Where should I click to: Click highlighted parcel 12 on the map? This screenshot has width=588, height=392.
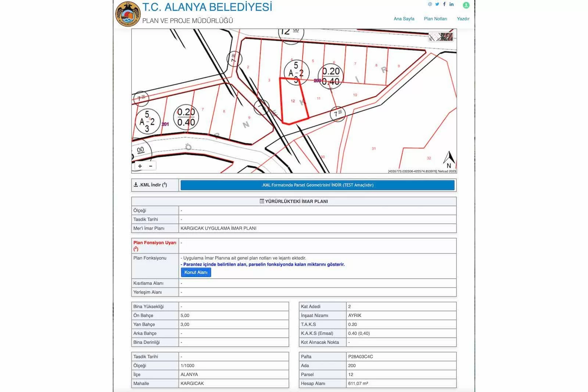[x=293, y=101]
